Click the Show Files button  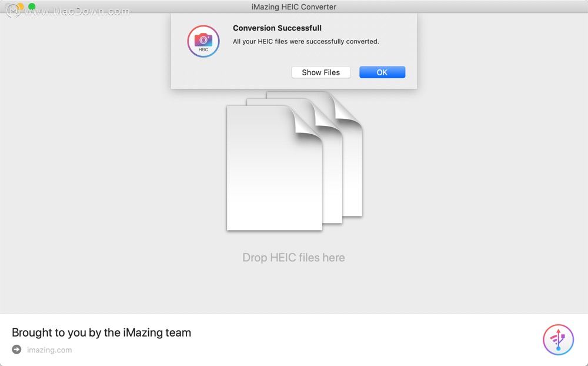320,72
